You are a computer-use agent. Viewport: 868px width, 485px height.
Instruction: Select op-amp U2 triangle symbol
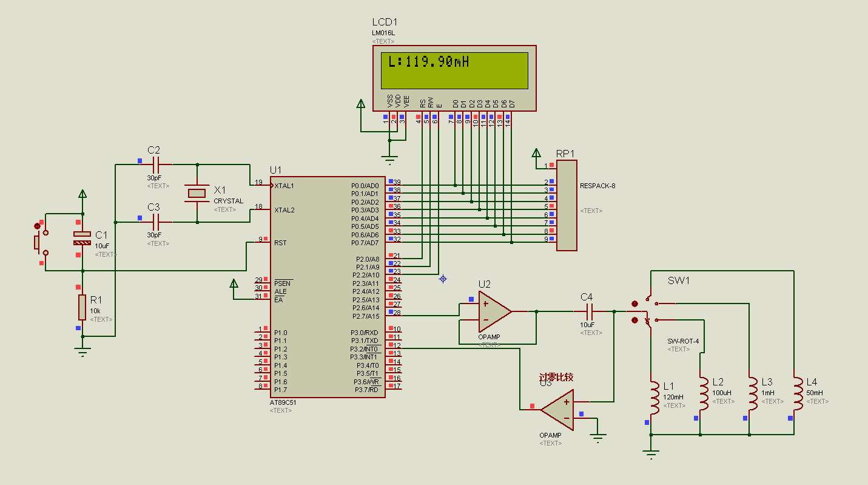[495, 311]
